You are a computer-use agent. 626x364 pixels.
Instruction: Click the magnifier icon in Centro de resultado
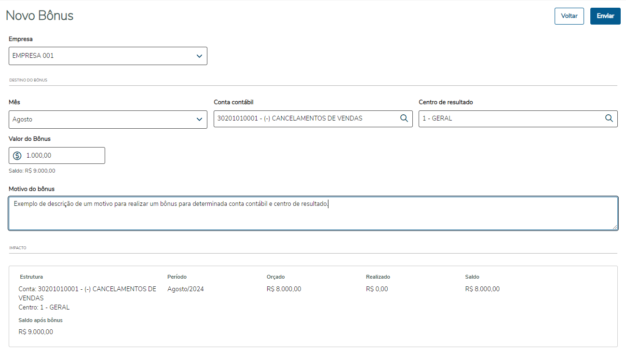tap(609, 119)
